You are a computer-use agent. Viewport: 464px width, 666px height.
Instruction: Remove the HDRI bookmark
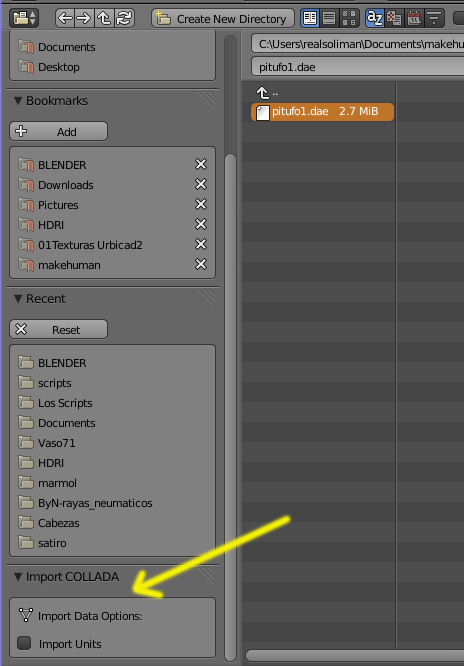pos(201,224)
